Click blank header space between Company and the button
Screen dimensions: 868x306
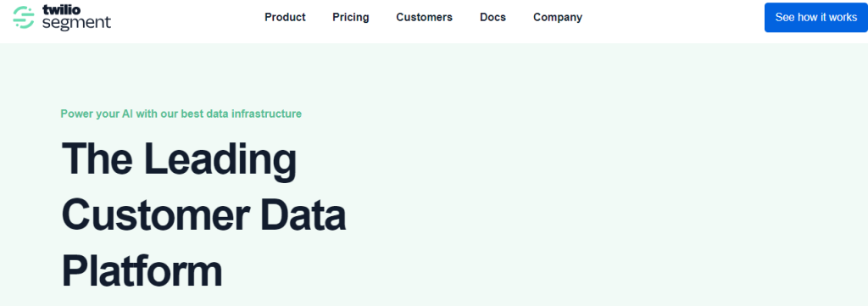point(672,17)
